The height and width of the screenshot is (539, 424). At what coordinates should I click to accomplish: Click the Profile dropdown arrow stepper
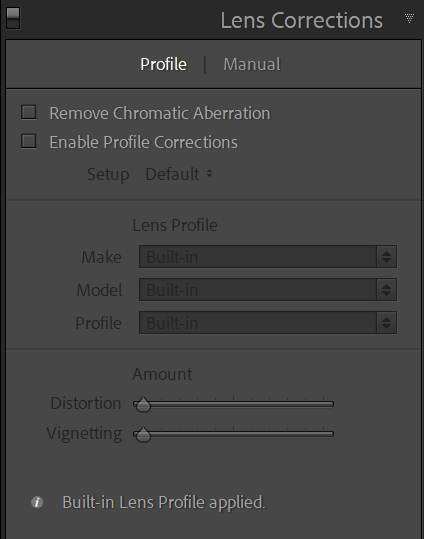(387, 322)
